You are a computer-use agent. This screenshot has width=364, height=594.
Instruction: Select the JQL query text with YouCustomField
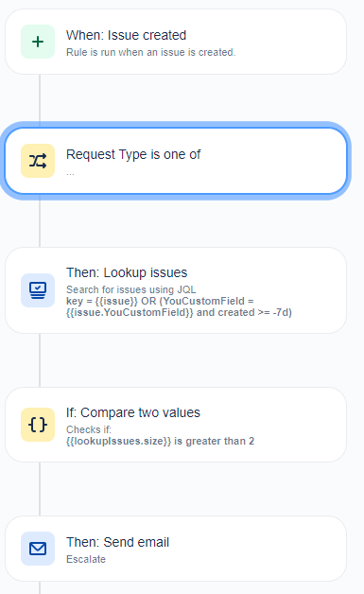pos(179,306)
